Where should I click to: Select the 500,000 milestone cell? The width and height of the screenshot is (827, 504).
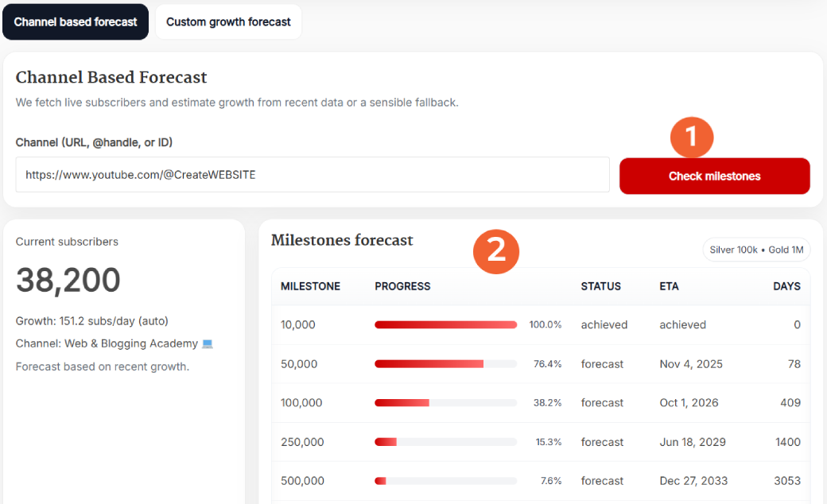pos(302,481)
